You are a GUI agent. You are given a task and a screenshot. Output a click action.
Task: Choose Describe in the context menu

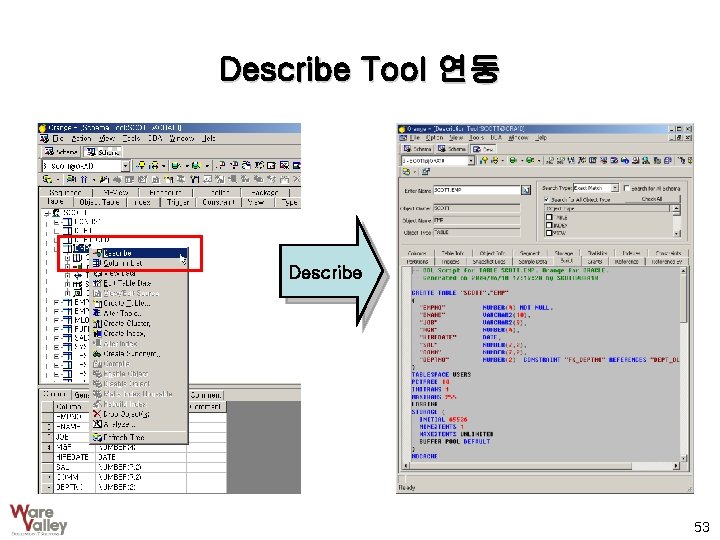[x=139, y=253]
